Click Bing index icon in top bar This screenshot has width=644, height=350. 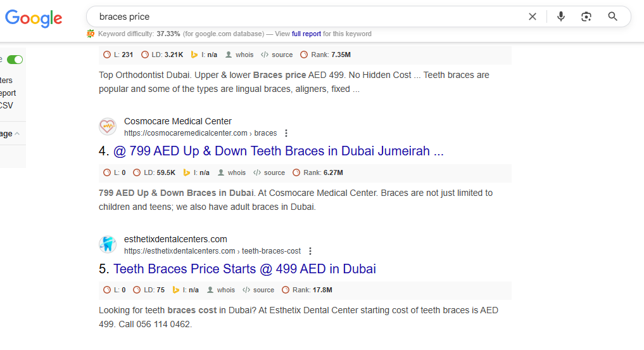194,55
